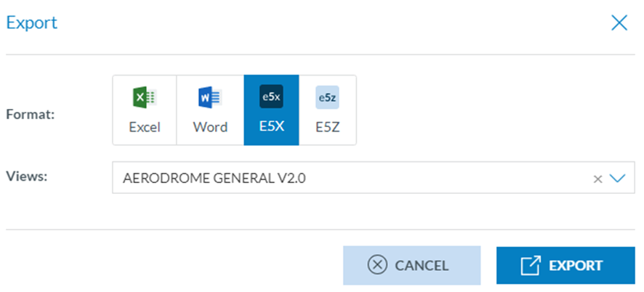This screenshot has width=644, height=292.
Task: Pick the e5z format icon
Action: [327, 97]
